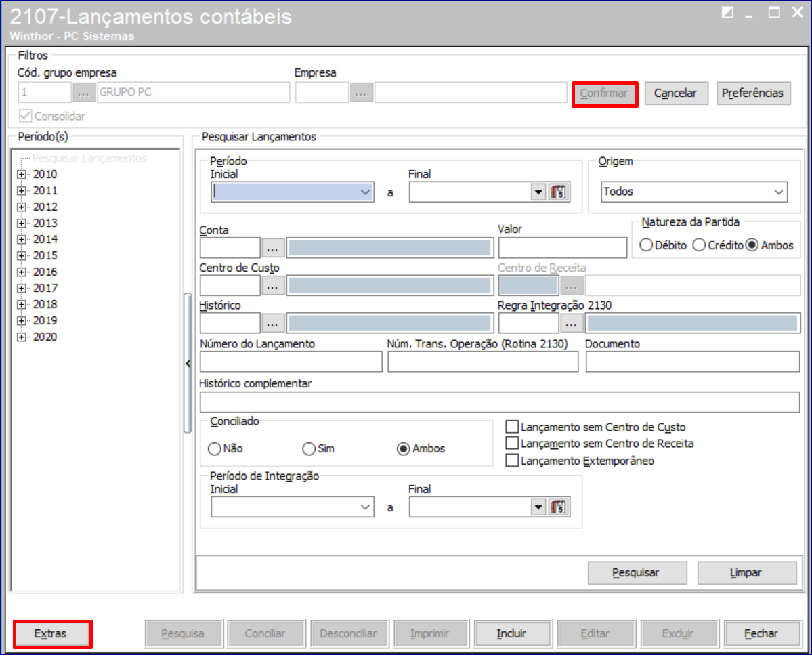
Task: Open the Extras button
Action: (51, 634)
